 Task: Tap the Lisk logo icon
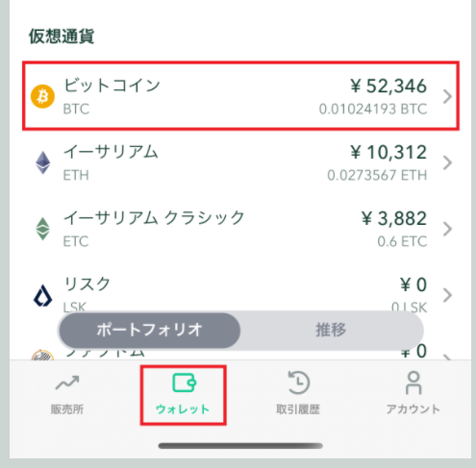click(x=42, y=295)
